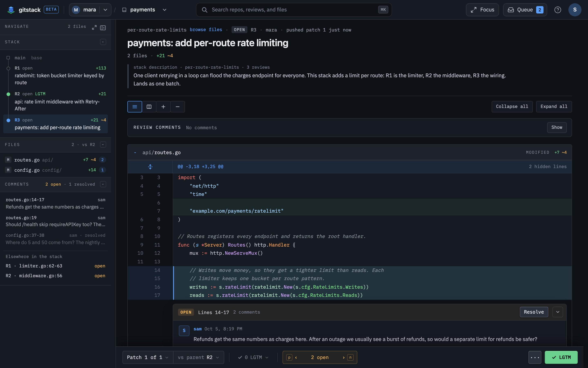588x368 pixels.
Task: Click Expand all
Action: [554, 107]
